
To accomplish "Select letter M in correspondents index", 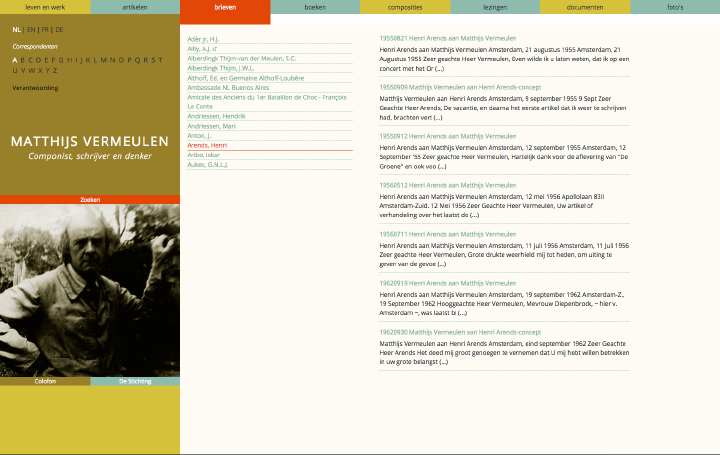I will pos(103,60).
